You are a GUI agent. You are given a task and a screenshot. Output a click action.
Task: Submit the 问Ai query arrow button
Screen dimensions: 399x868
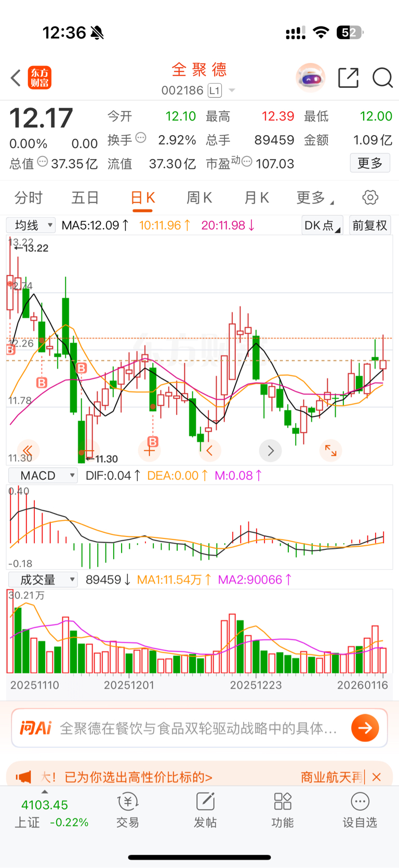365,728
